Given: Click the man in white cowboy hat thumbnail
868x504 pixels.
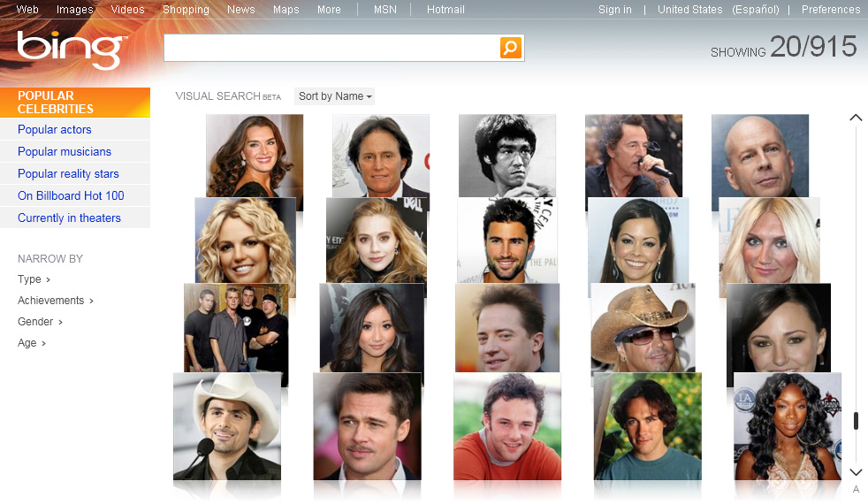Looking at the screenshot, I should [227, 426].
